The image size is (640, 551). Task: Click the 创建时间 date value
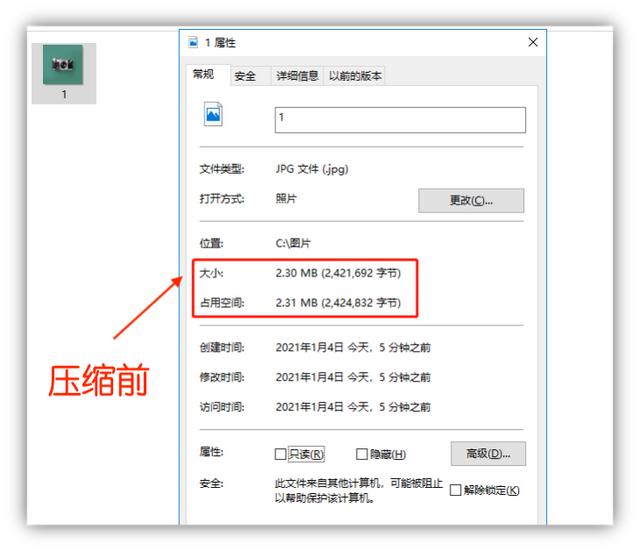[x=353, y=347]
